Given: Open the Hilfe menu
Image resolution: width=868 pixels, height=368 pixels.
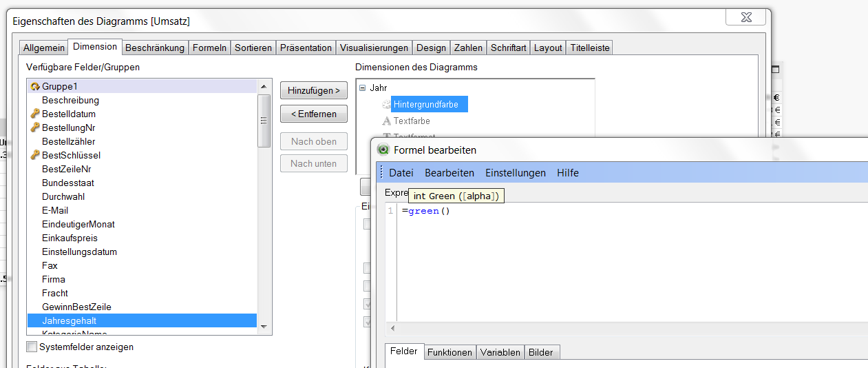Looking at the screenshot, I should [568, 173].
